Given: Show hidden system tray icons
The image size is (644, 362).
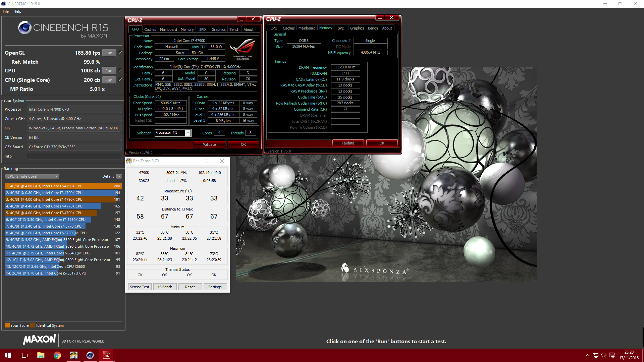Looking at the screenshot, I should [587, 355].
